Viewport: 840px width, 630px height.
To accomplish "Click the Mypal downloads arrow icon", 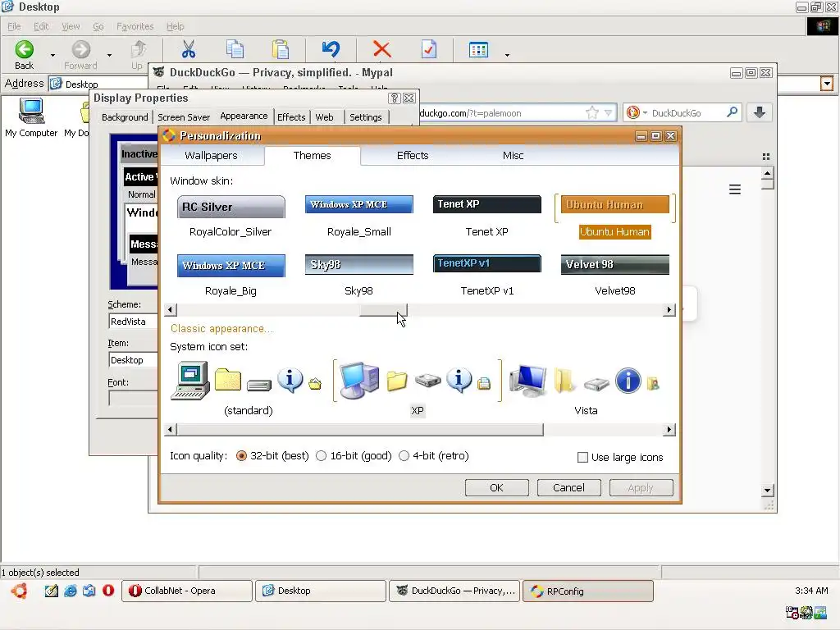I will tap(759, 112).
